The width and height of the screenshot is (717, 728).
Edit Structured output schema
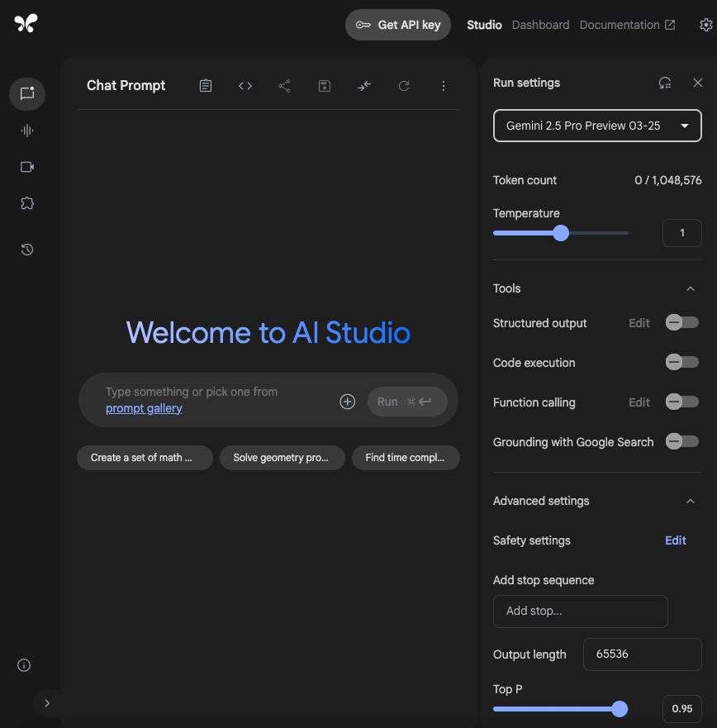coord(639,323)
